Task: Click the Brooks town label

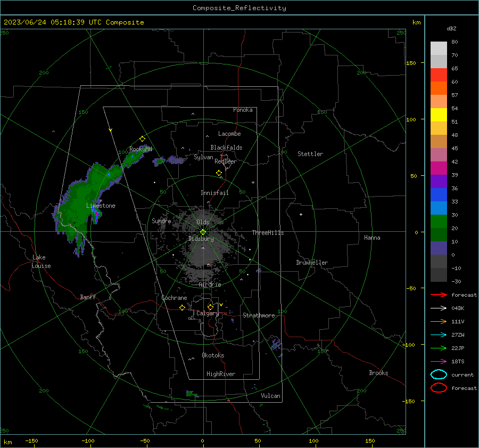Action: (378, 373)
